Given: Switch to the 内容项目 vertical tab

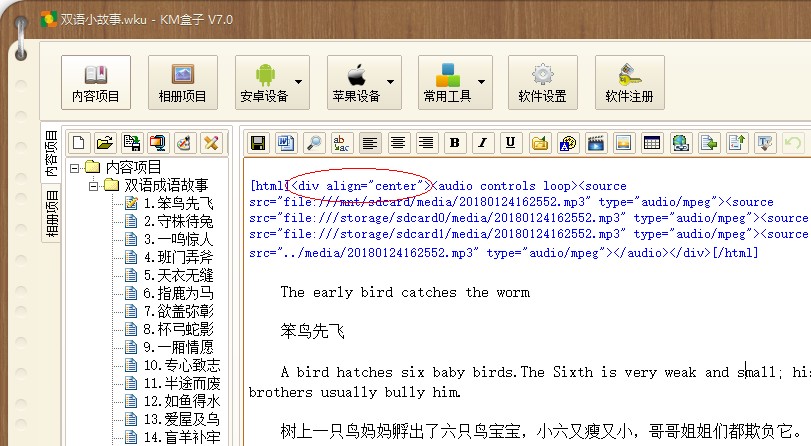Looking at the screenshot, I should pyautogui.click(x=49, y=155).
